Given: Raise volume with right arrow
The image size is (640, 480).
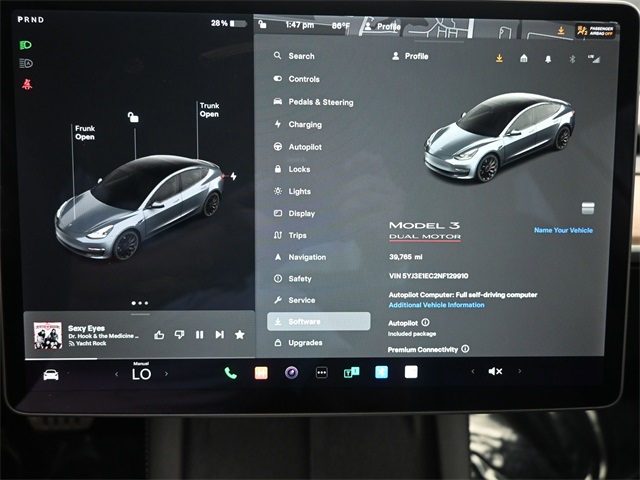Looking at the screenshot, I should [x=520, y=371].
